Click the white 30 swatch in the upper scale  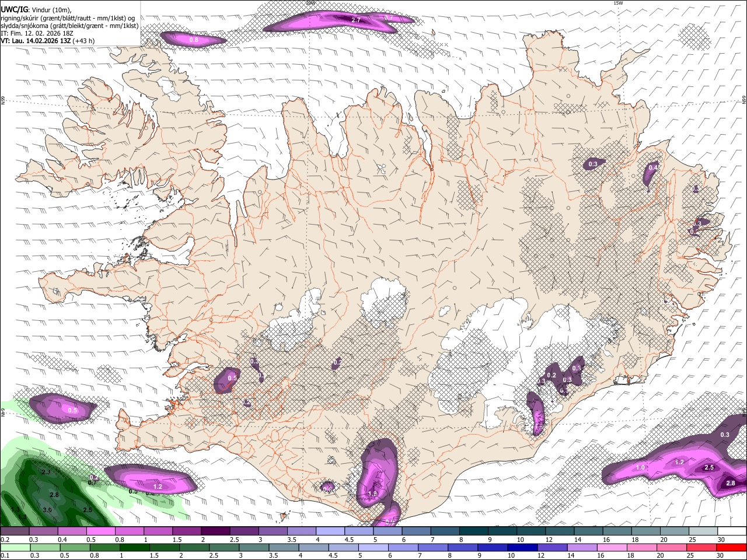[x=731, y=531]
